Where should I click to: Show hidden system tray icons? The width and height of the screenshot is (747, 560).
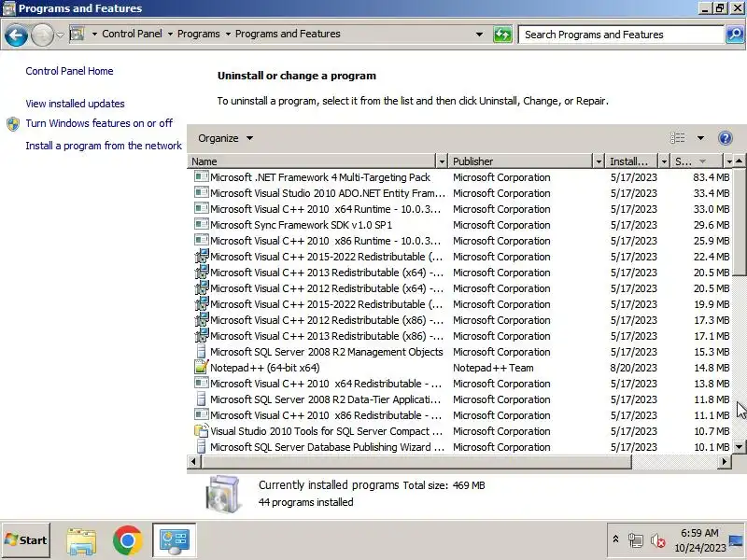click(x=615, y=539)
